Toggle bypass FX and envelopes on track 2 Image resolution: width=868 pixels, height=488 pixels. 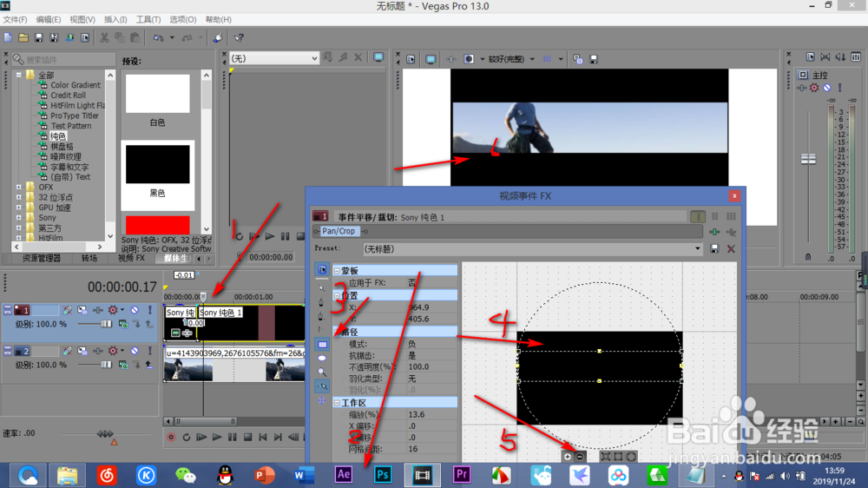pyautogui.click(x=67, y=351)
